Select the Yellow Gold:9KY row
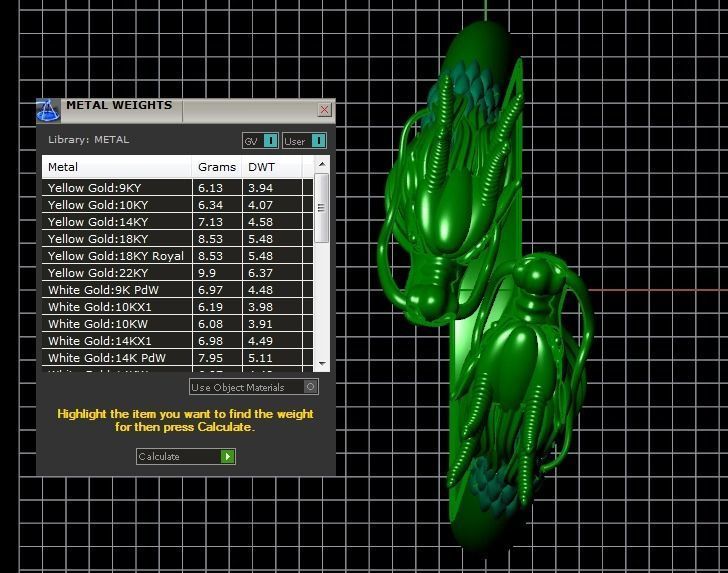Viewport: 728px width, 573px height. coord(177,188)
